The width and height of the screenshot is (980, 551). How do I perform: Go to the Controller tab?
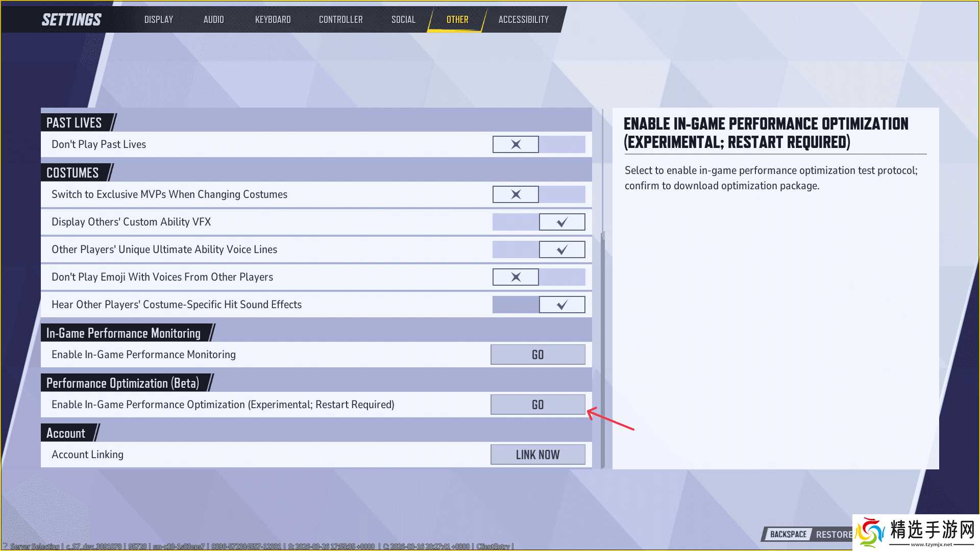(340, 19)
